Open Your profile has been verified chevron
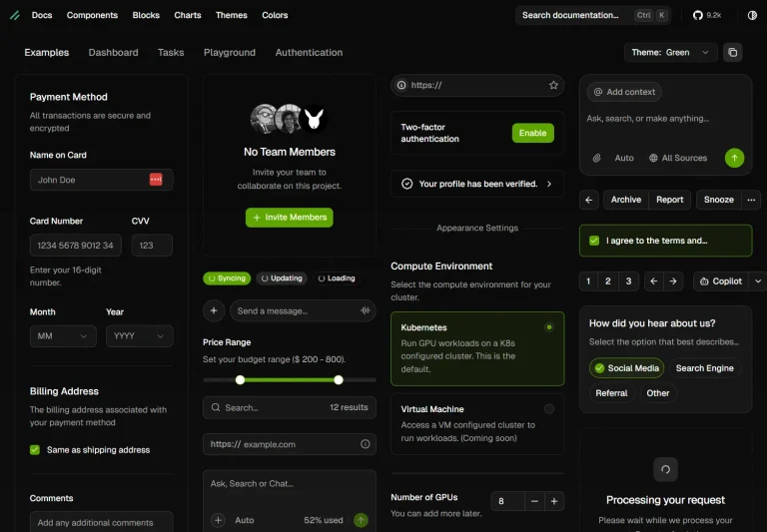 549,184
